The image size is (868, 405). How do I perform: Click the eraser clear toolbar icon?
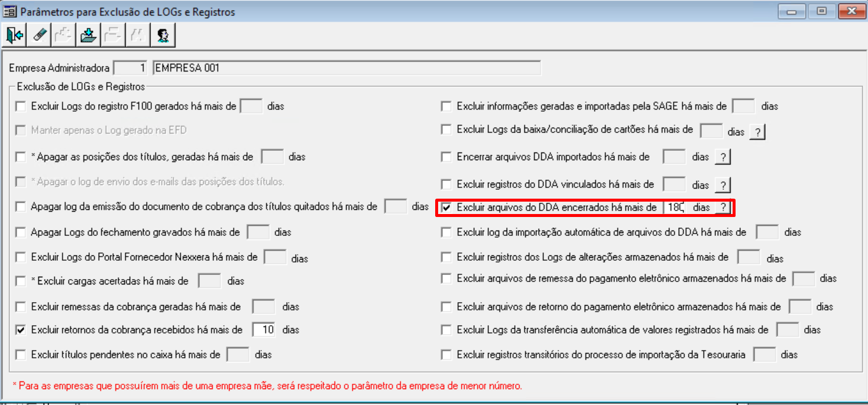[39, 35]
